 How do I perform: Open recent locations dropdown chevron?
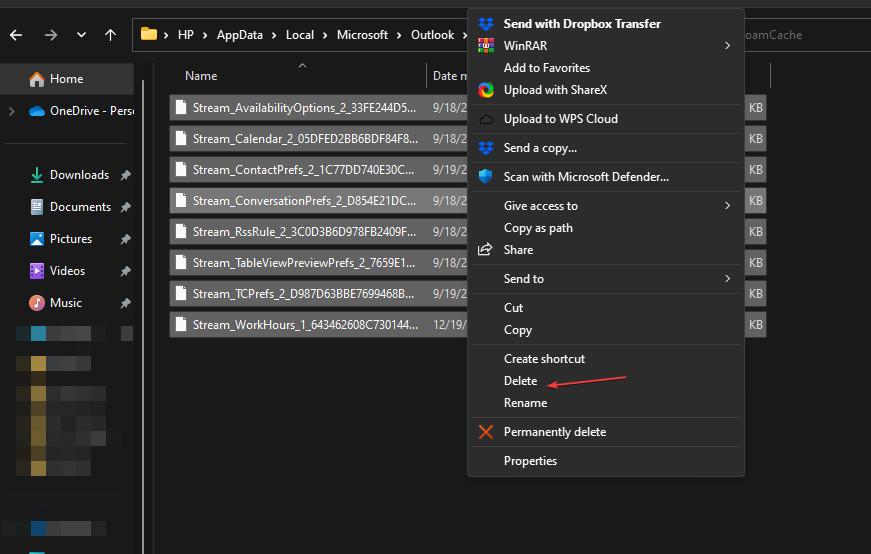[x=81, y=35]
